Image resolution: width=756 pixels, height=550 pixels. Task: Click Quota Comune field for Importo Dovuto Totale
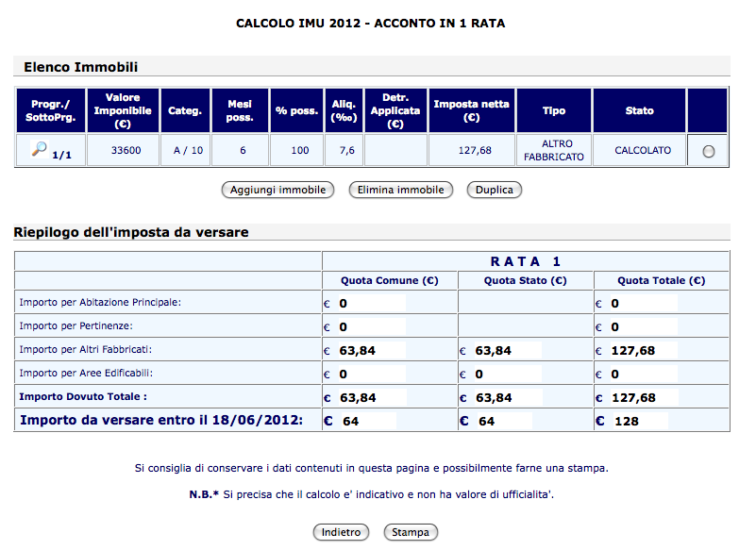371,397
